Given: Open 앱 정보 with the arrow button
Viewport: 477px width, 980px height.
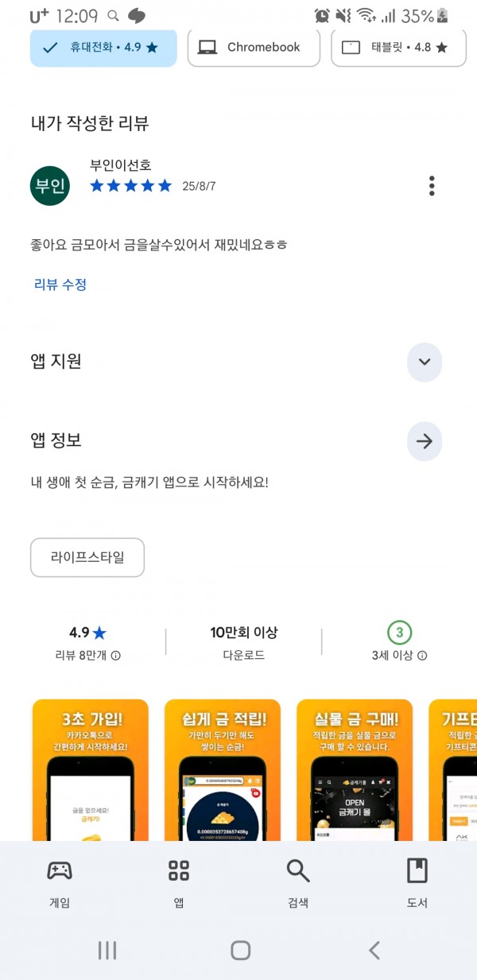Looking at the screenshot, I should tap(425, 441).
